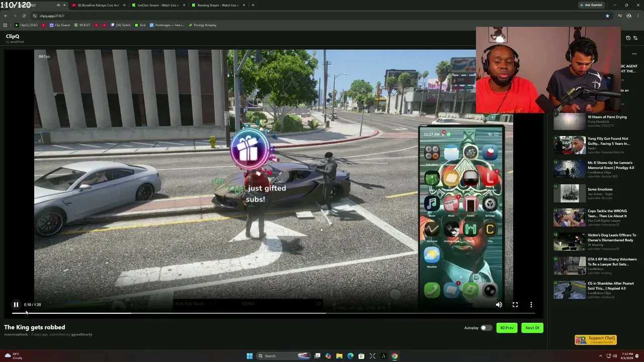Open a new browser tab
644x362 pixels.
click(253, 5)
